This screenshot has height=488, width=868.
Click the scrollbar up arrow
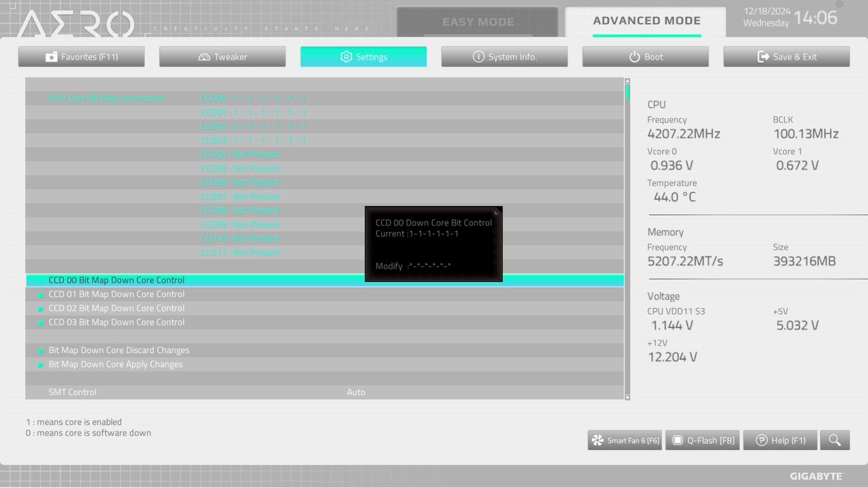point(627,81)
